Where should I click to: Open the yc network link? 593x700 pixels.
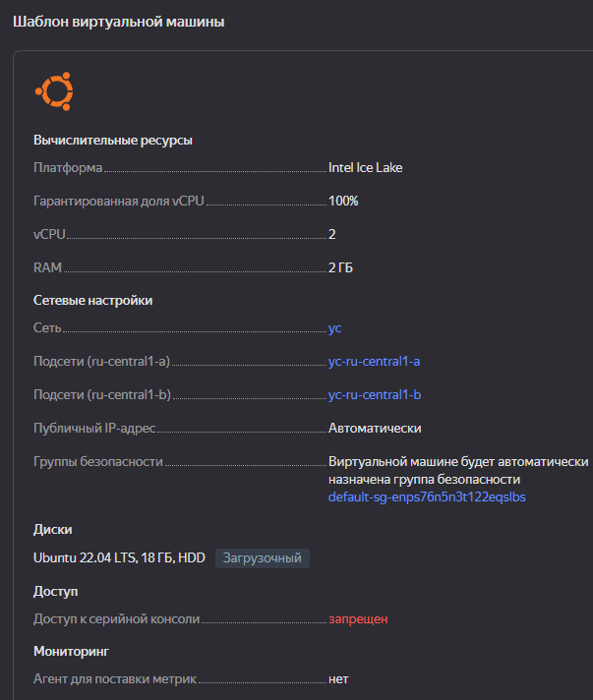[335, 328]
